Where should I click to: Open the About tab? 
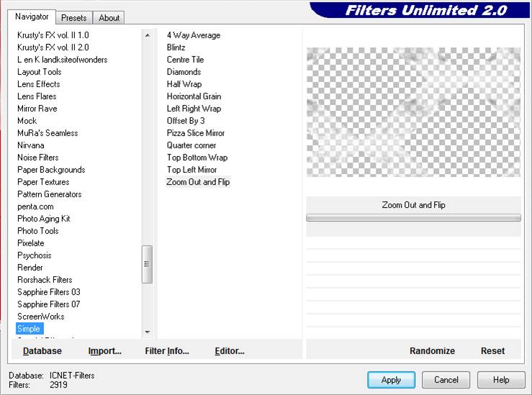[109, 18]
